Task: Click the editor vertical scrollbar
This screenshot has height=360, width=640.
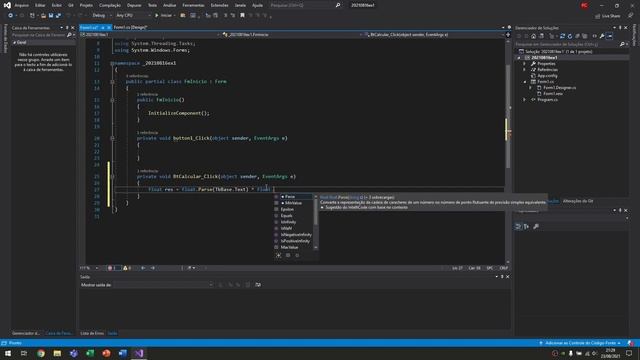Action: point(508,151)
